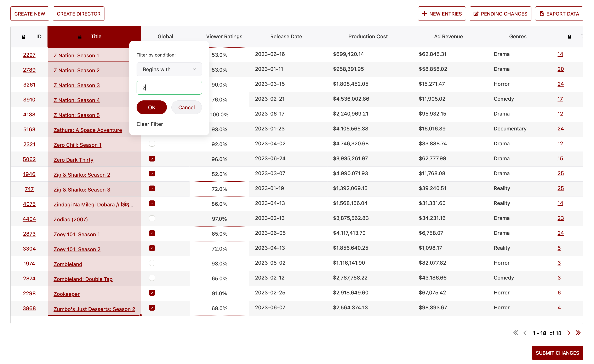Uncheck Global for Zookeeper
This screenshot has height=364, width=594.
coord(152,293)
